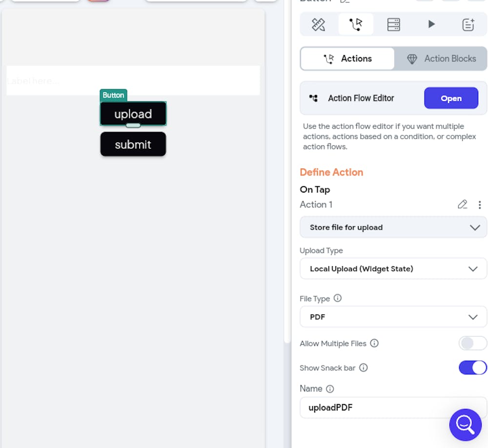The width and height of the screenshot is (488, 448).
Task: Select the upload button widget on canvas
Action: click(x=133, y=114)
